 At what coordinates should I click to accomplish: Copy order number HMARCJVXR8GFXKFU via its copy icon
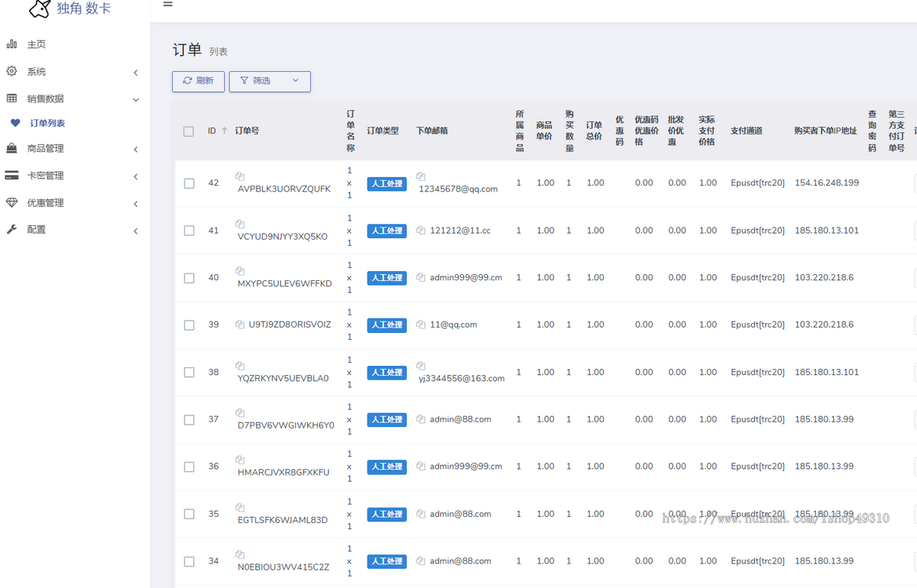[240, 460]
